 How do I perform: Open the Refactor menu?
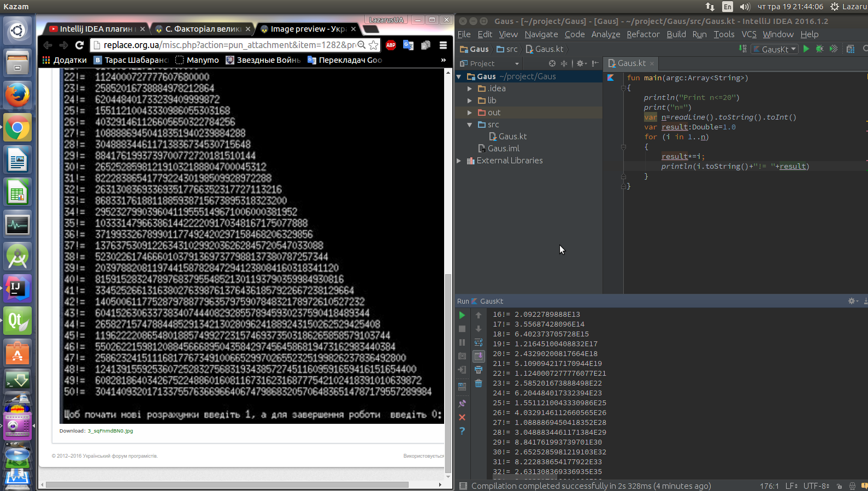(642, 34)
